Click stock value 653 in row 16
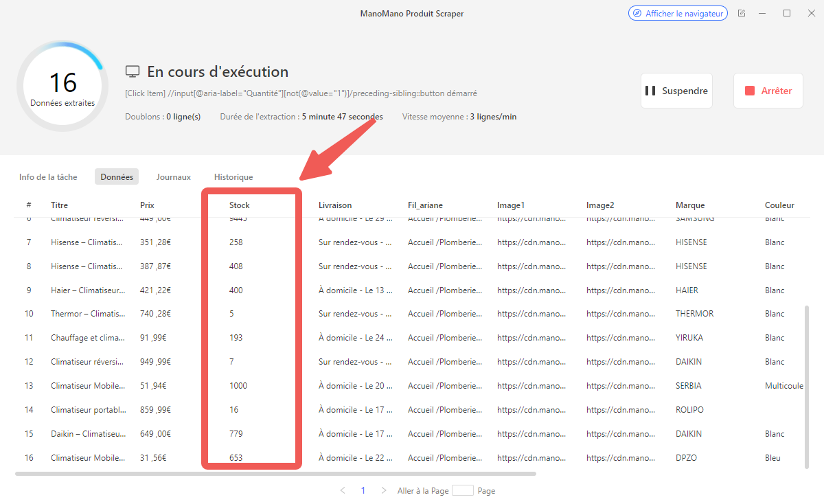 coord(236,458)
